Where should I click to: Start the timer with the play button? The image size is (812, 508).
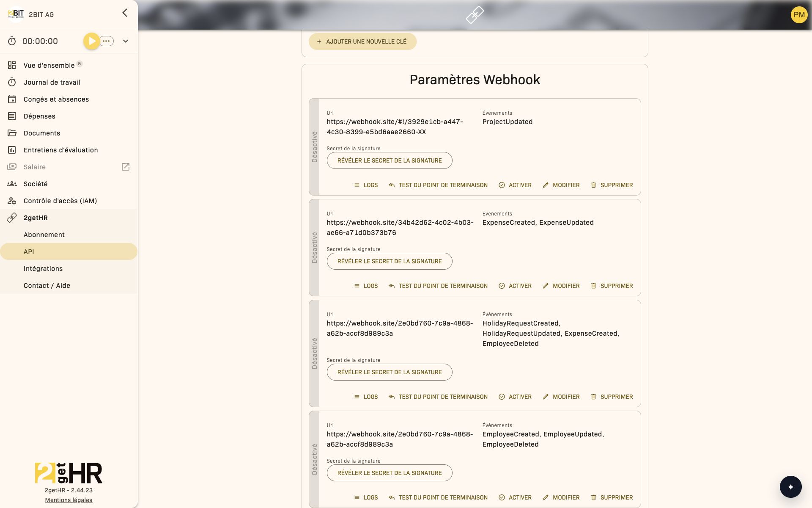coord(91,41)
